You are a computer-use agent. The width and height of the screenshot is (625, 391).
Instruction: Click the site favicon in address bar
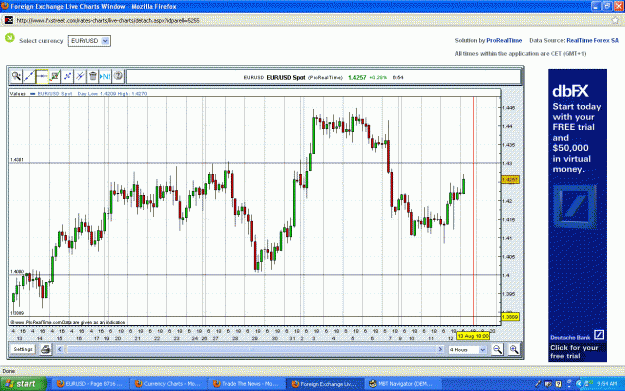coord(9,20)
